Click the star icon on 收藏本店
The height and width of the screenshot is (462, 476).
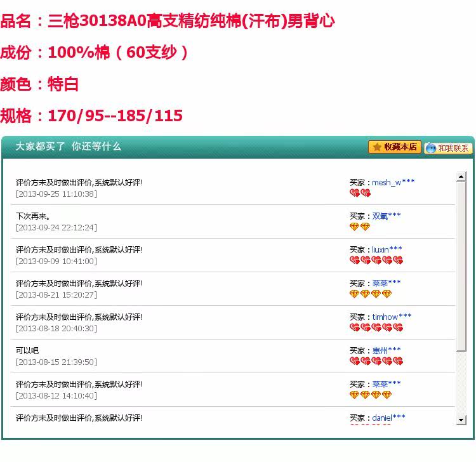pos(377,147)
